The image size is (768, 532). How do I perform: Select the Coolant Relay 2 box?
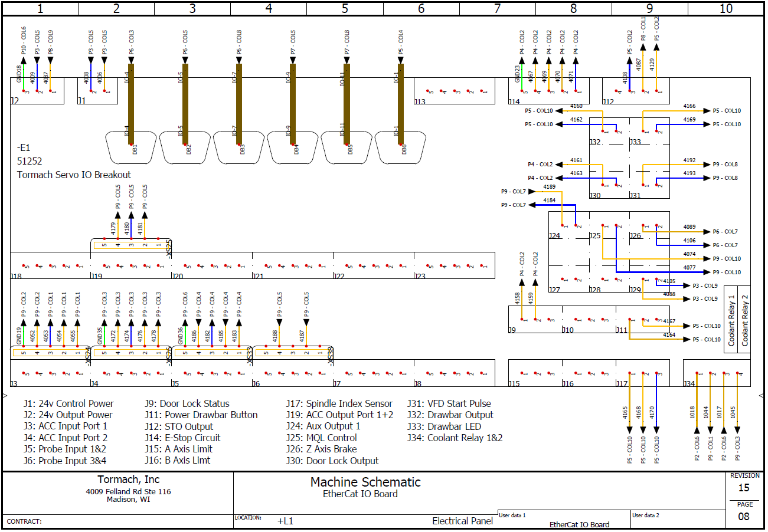[745, 320]
